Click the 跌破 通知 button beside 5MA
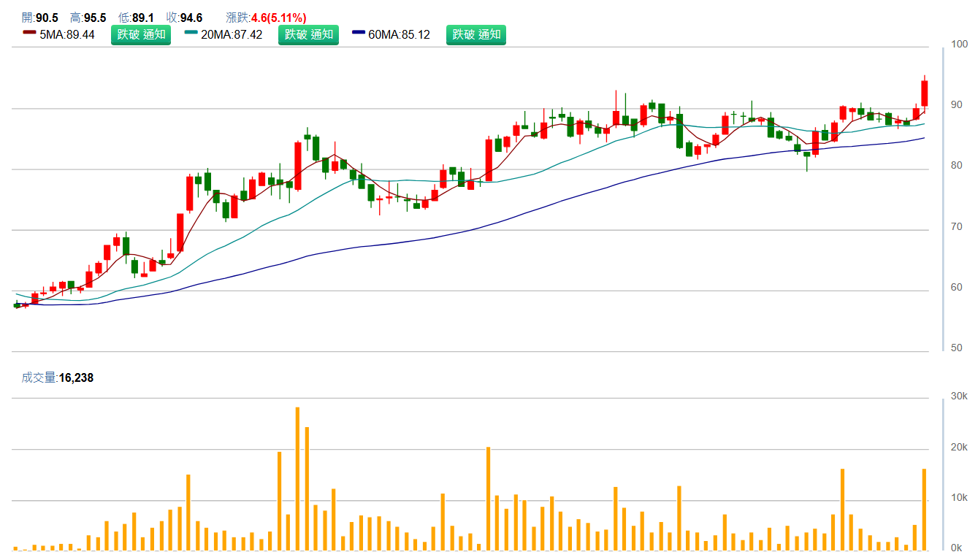The width and height of the screenshot is (978, 560). [x=141, y=34]
